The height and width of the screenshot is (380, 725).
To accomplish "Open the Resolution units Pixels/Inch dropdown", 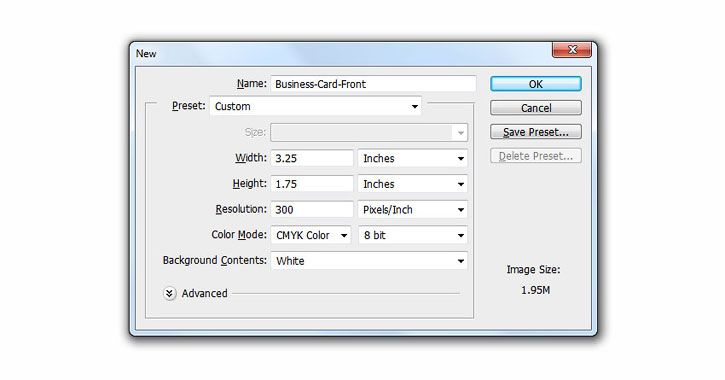I will [x=413, y=210].
